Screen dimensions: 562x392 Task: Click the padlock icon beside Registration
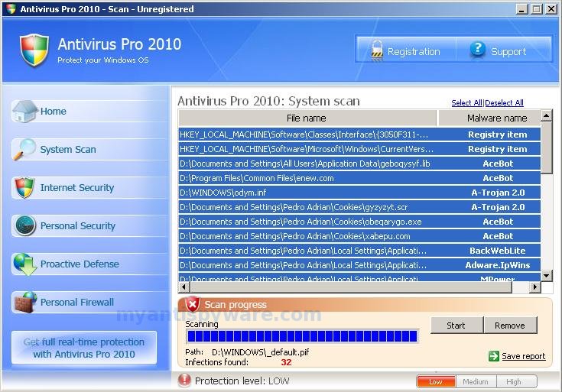click(x=377, y=50)
